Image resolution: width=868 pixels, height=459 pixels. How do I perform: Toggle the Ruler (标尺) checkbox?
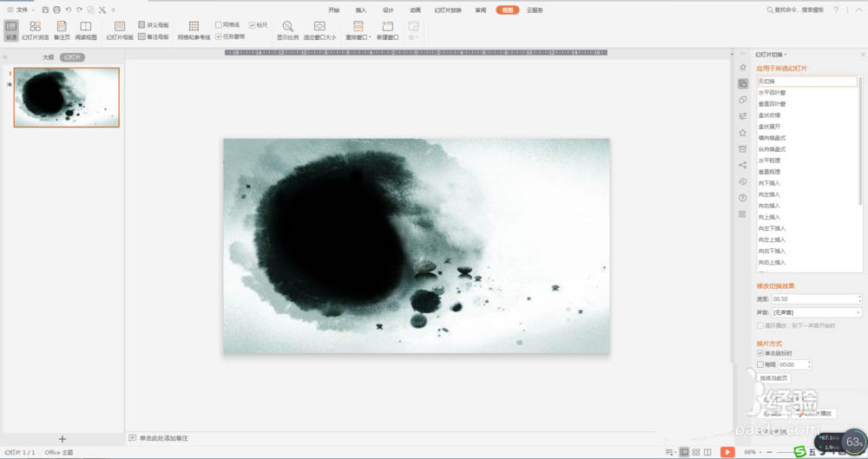[252, 25]
